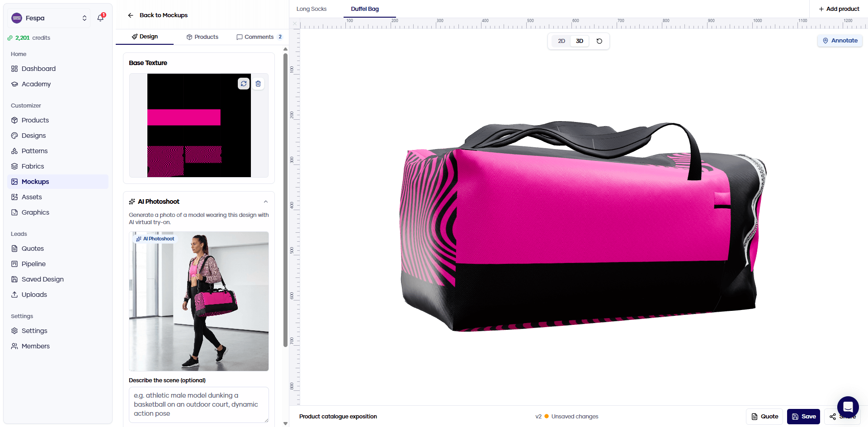Switch to the Design tab
This screenshot has height=427, width=868.
point(145,37)
